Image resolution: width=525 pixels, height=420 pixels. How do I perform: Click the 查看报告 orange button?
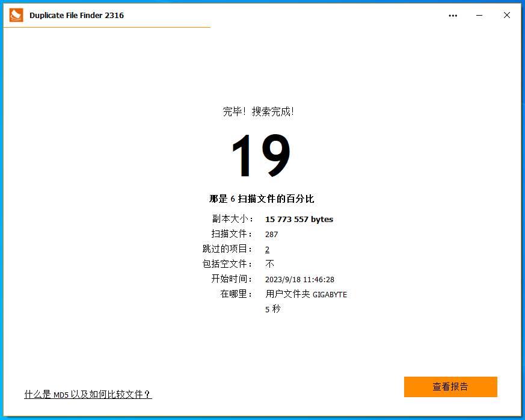tap(450, 387)
